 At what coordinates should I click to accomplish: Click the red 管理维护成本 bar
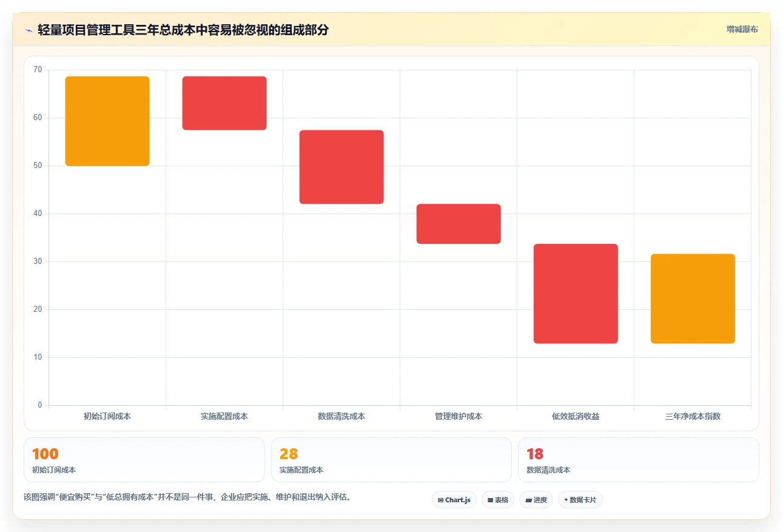[459, 224]
